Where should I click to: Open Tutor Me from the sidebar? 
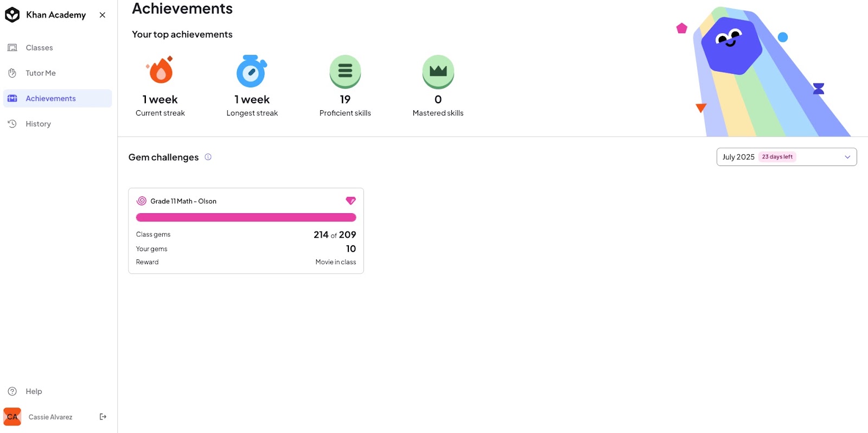(58, 73)
